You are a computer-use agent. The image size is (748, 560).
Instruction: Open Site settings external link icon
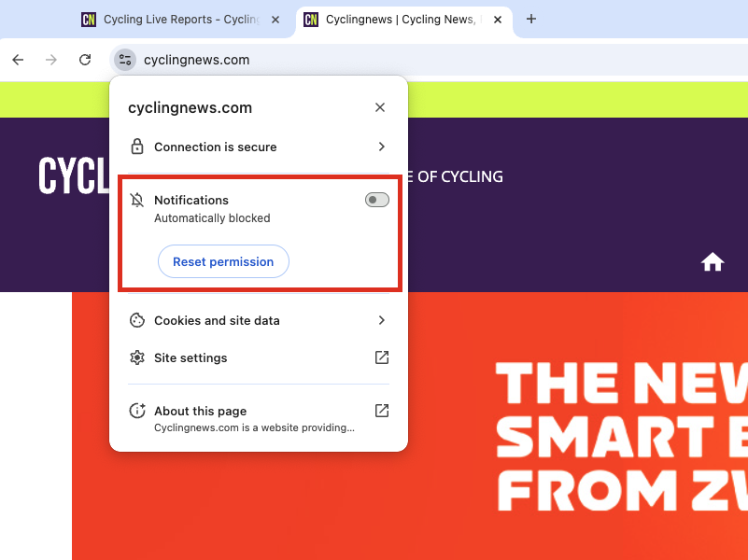tap(382, 357)
